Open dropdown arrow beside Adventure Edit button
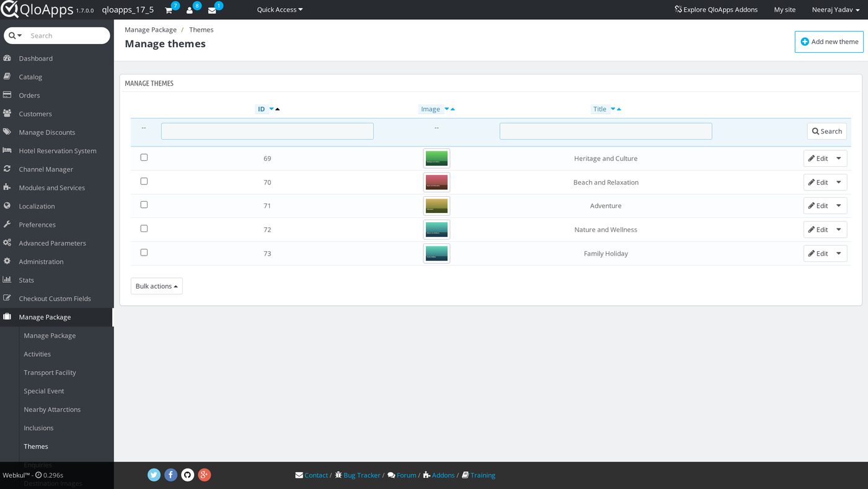The height and width of the screenshot is (489, 868). coord(839,205)
